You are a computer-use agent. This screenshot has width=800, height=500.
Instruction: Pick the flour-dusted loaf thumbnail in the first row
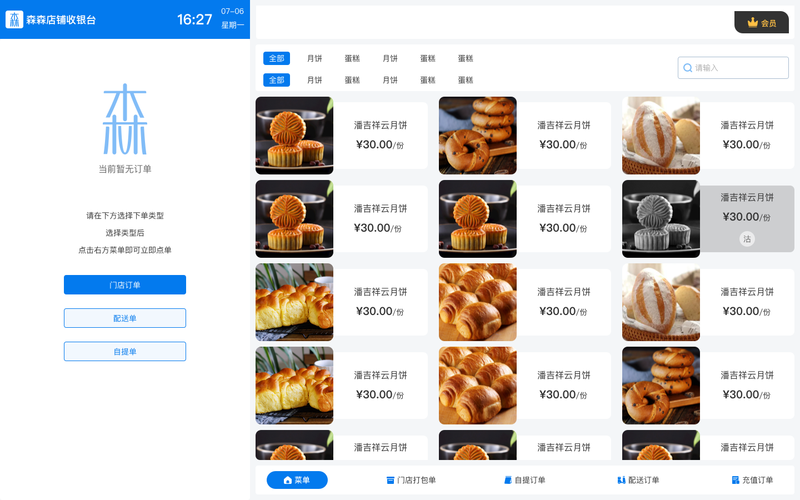661,136
